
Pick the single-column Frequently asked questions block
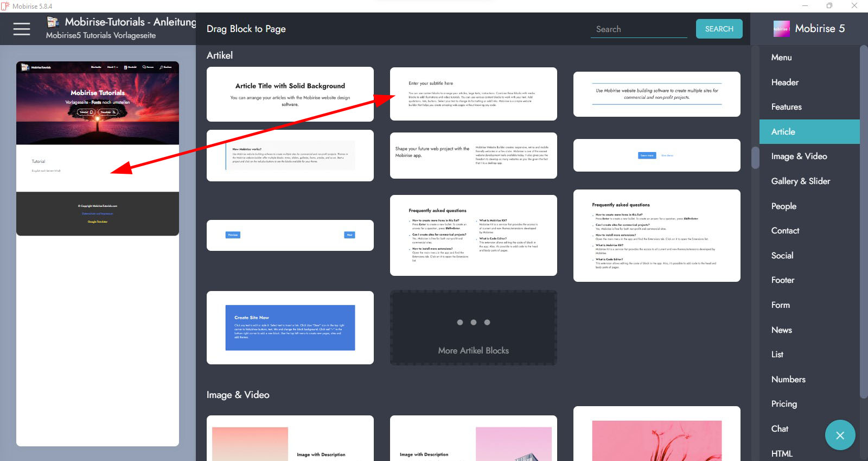coord(657,236)
